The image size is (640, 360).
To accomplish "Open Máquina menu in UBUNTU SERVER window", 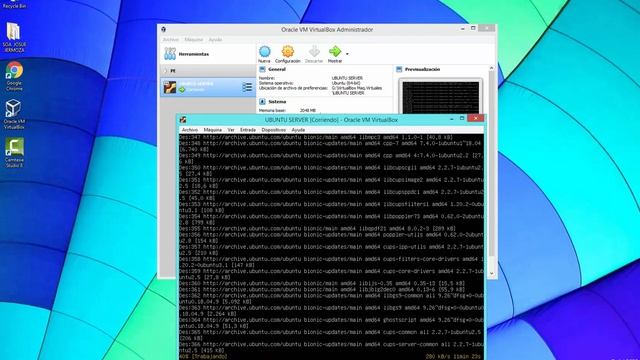I will tap(213, 130).
